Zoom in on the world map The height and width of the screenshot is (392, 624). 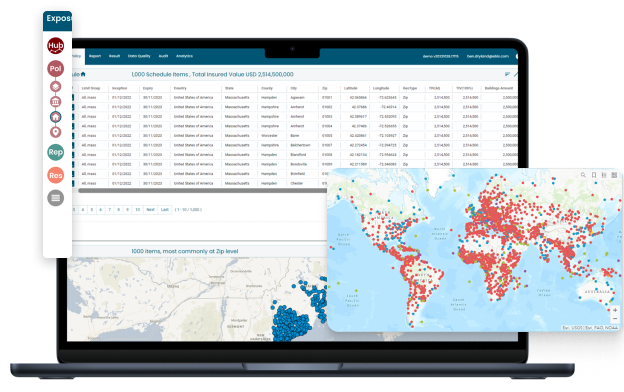(615, 310)
